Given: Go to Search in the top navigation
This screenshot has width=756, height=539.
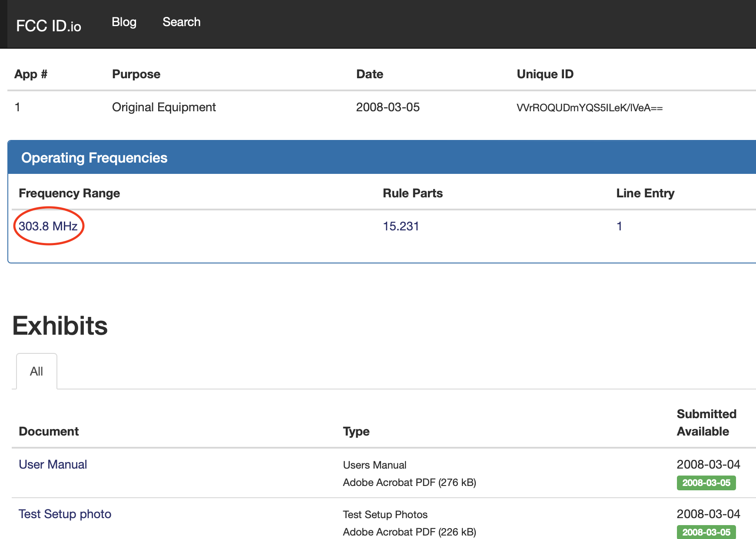Looking at the screenshot, I should tap(181, 22).
